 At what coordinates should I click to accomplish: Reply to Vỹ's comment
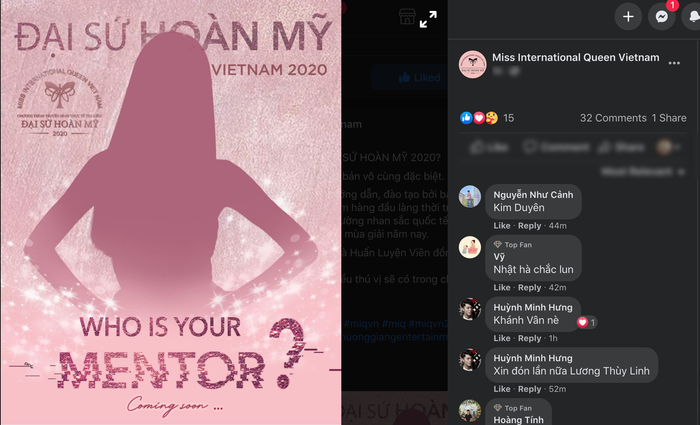[x=529, y=288]
